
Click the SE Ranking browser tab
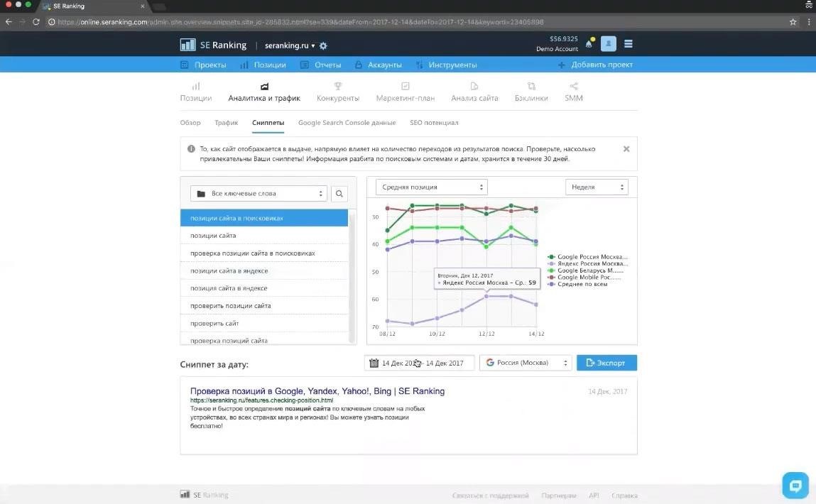(94, 6)
